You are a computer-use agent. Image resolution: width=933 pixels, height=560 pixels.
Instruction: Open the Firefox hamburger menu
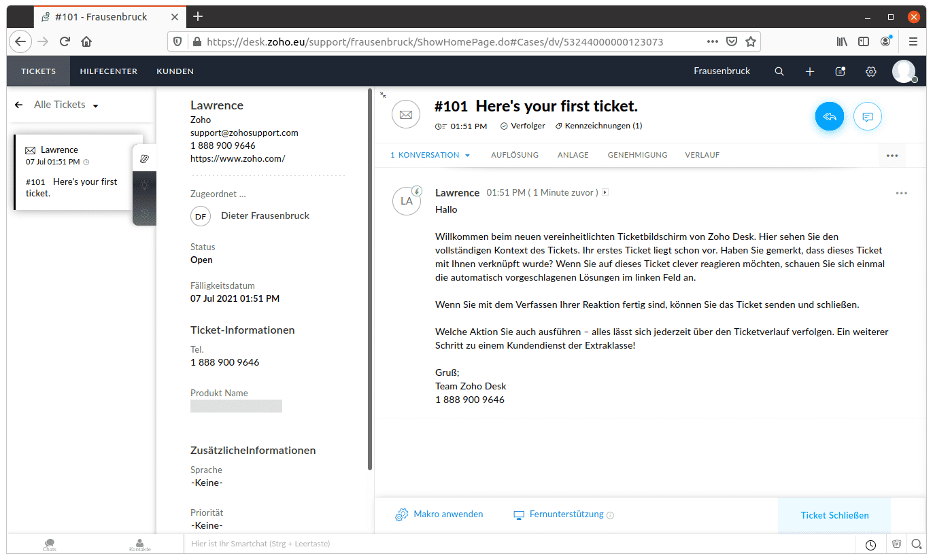[x=913, y=41]
